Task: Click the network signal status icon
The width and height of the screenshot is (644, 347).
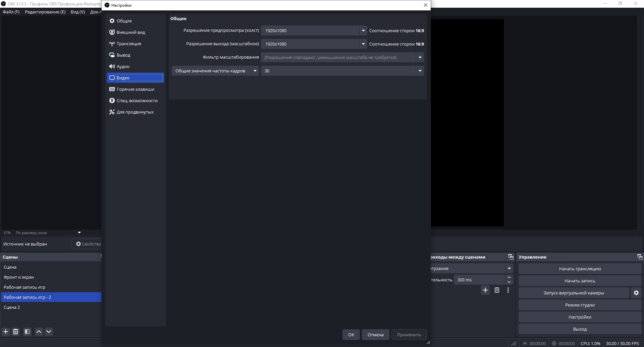Action: click(x=514, y=343)
